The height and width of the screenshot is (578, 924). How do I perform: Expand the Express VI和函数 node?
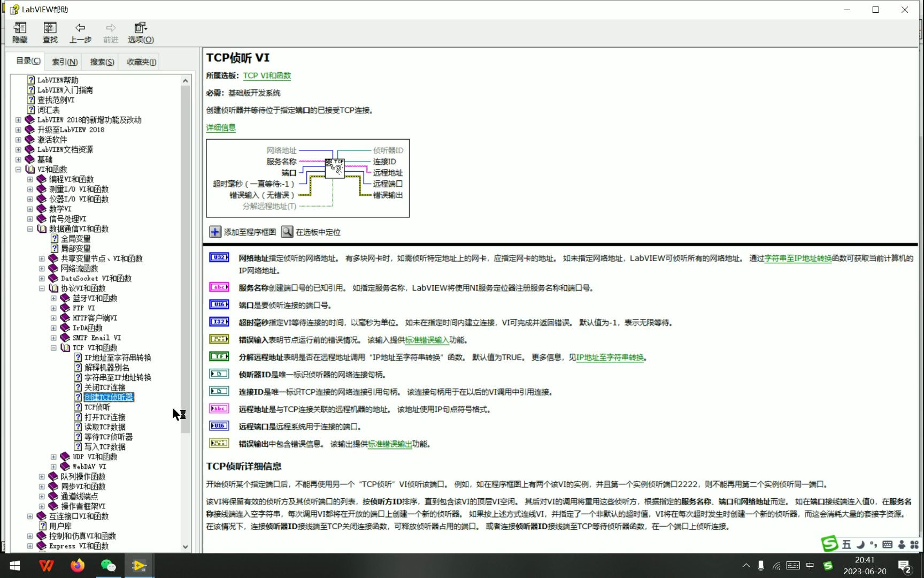click(30, 546)
